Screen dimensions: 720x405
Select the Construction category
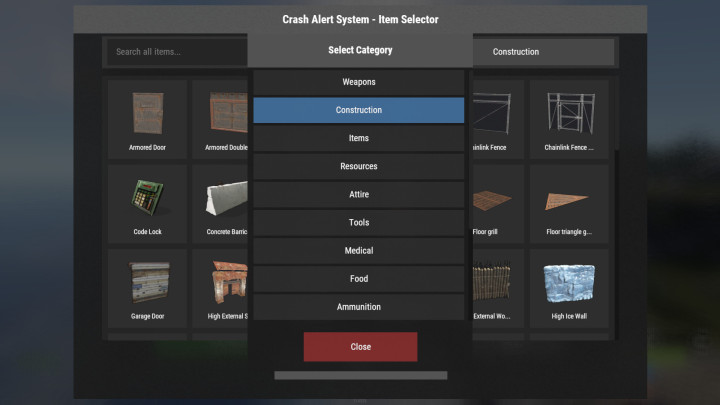tap(359, 110)
